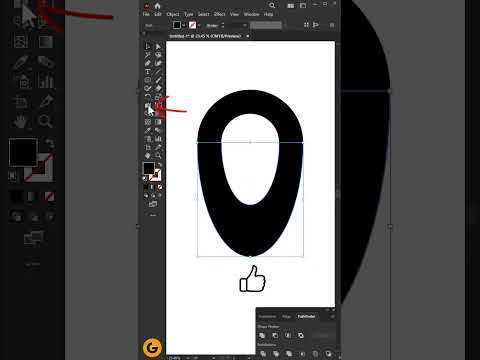
Task: Select the Hand tool
Action: [148, 155]
